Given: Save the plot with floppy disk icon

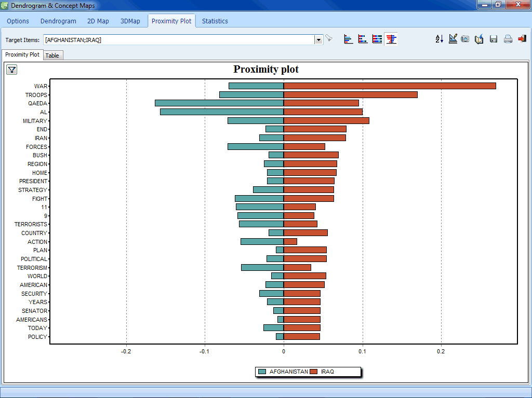Looking at the screenshot, I should [x=494, y=39].
